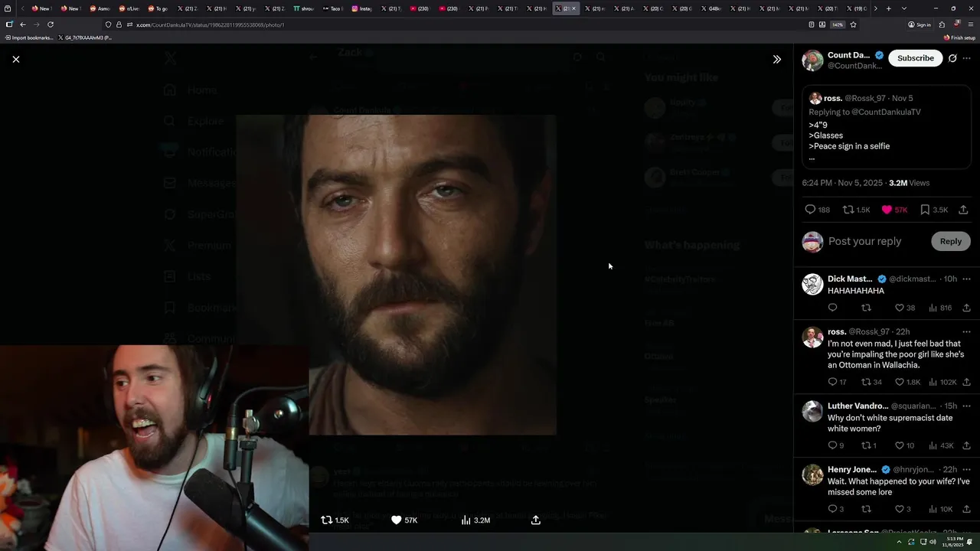Click the 6:24 PM Nov 5, 2025 timestamp
The height and width of the screenshot is (551, 980).
click(x=842, y=183)
